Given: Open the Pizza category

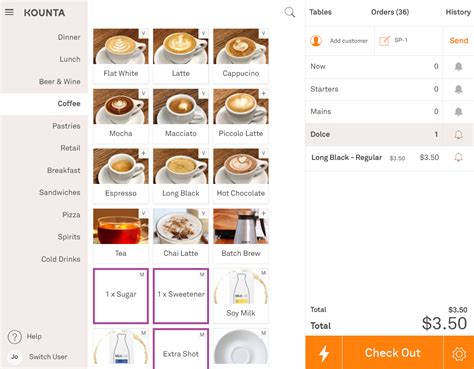Looking at the screenshot, I should (71, 215).
